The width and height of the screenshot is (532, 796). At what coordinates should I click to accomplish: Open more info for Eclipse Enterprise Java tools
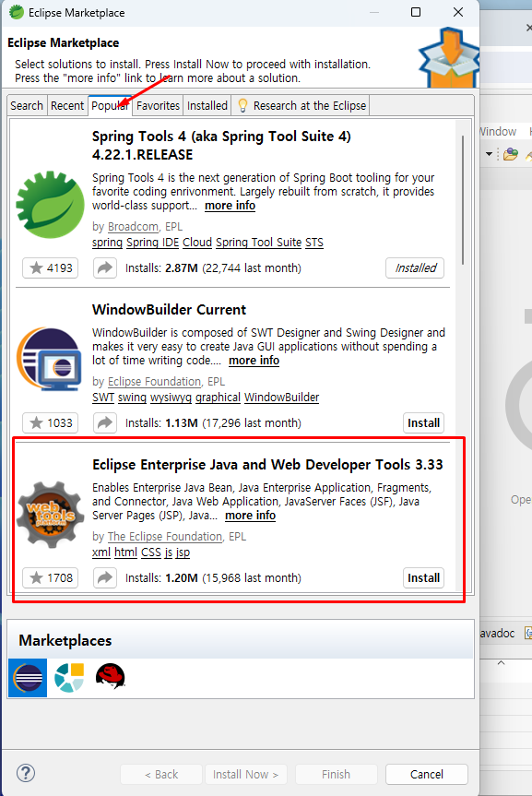click(x=250, y=516)
